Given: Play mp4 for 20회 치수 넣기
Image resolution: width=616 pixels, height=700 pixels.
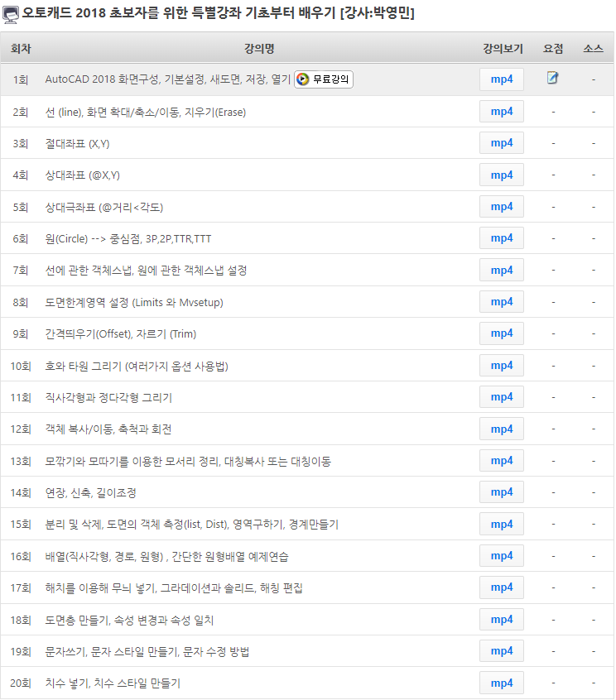Looking at the screenshot, I should pyautogui.click(x=502, y=683).
